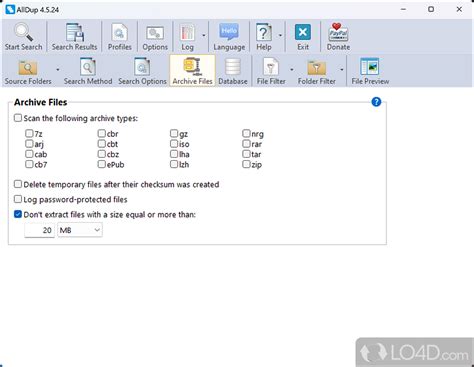
Task: Check the arj archive type
Action: click(x=29, y=144)
